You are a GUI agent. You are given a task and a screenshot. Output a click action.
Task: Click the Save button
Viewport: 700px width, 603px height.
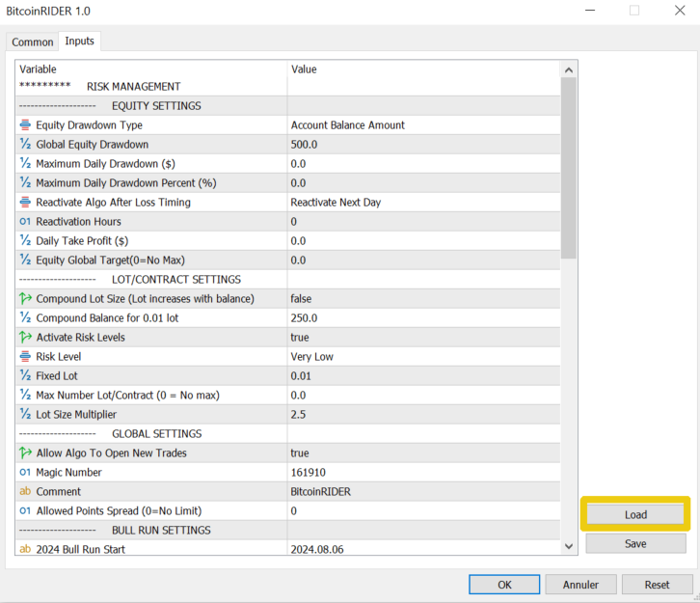[x=635, y=543]
